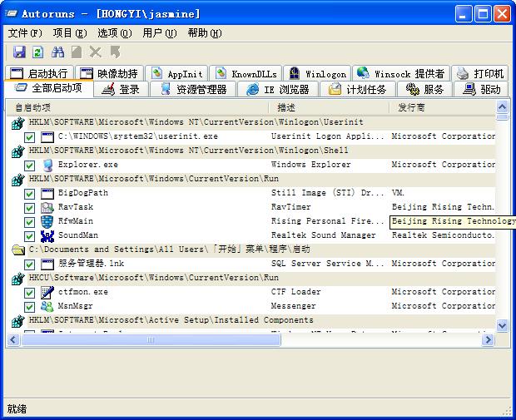The height and width of the screenshot is (420, 516).
Task: Click the Find binoculars icon
Action: click(58, 52)
